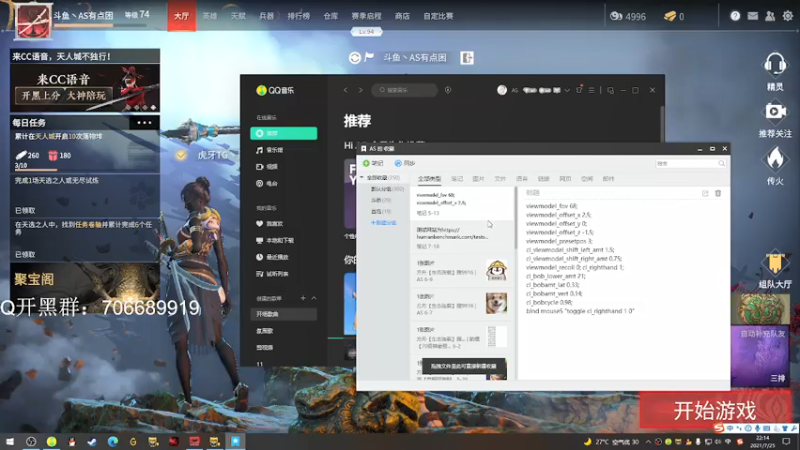The height and width of the screenshot is (450, 800).
Task: Open the 自定比赛 tab in the game
Action: (438, 16)
